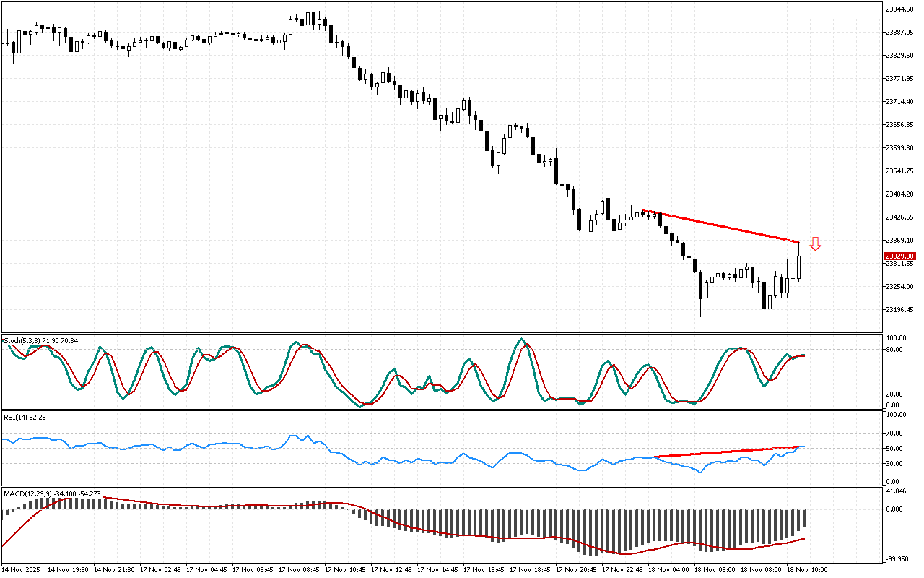924x578 pixels.
Task: Click the 23196.45 price axis label
Action: click(x=899, y=310)
